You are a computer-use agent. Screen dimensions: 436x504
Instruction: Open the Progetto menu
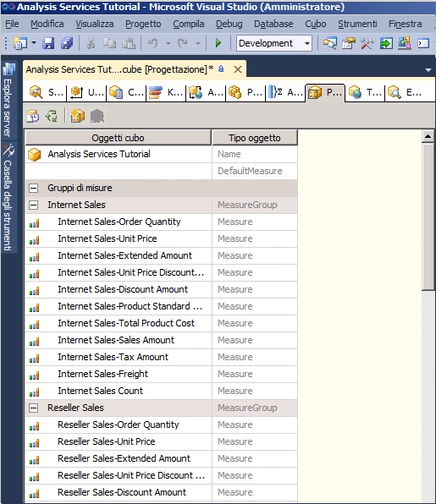(143, 24)
